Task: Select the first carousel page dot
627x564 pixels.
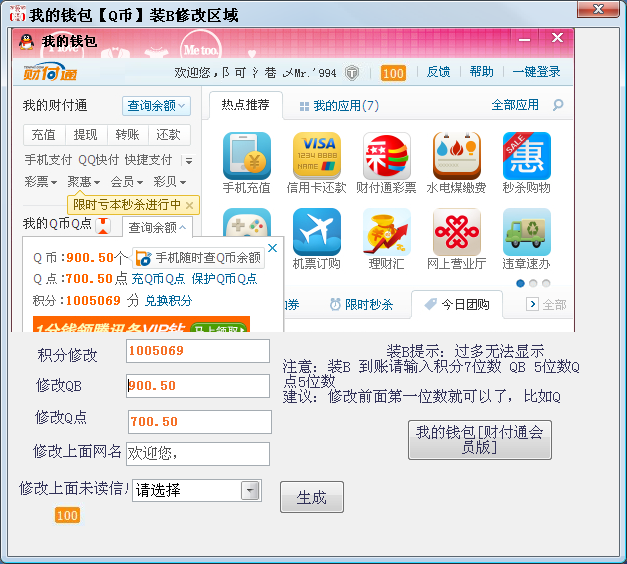Action: 520,283
